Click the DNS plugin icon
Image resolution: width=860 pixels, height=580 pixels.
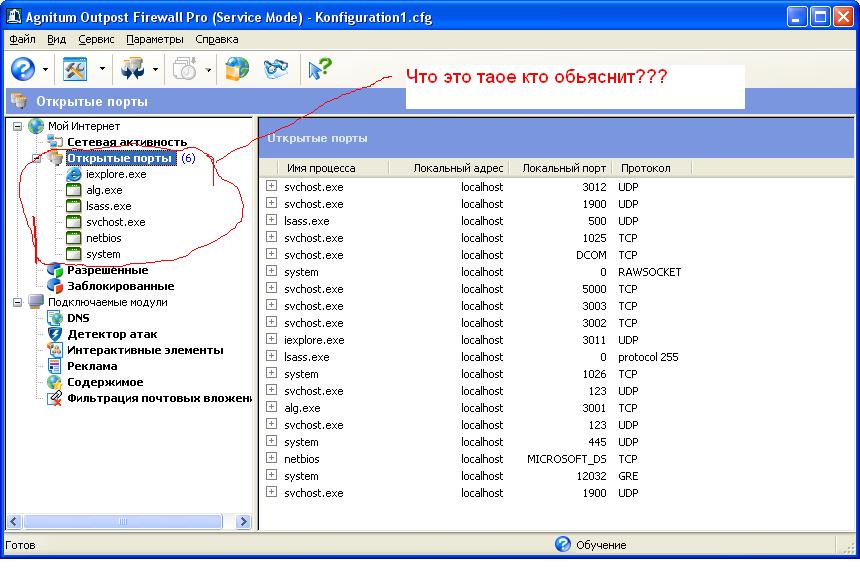pos(55,318)
